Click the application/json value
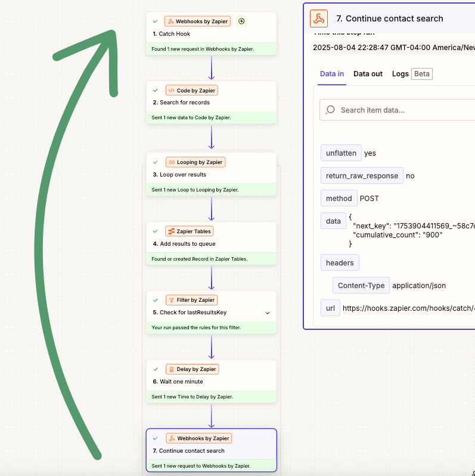Viewport: 475px width, 476px height. click(419, 286)
